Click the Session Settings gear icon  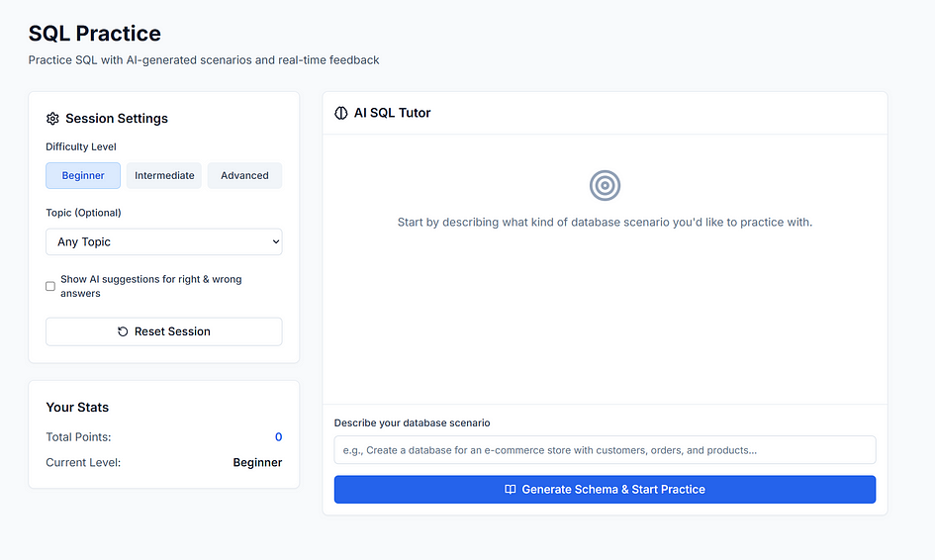click(x=52, y=119)
